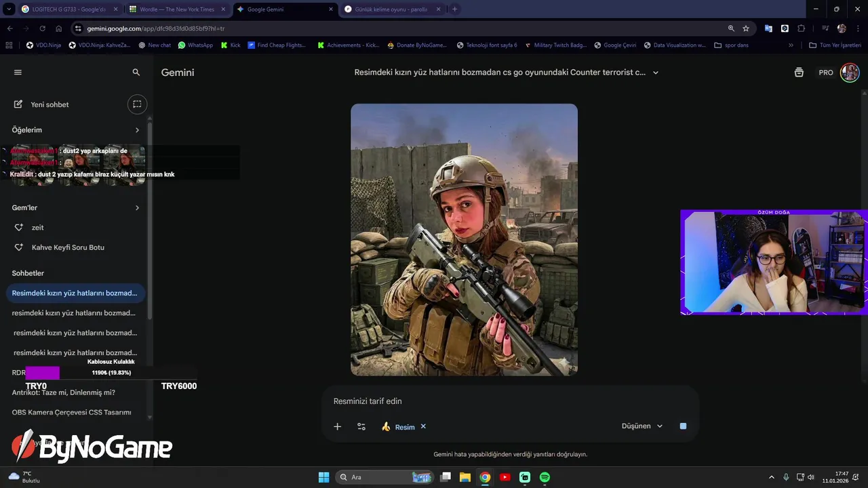Viewport: 868px width, 488px height.
Task: Open the tab search dropdown arrow
Action: (8, 9)
